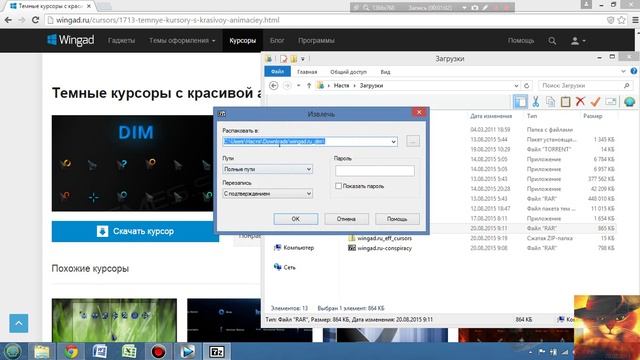Click the Chrome back arrow
Screen dimensions: 640x360
coord(9,20)
